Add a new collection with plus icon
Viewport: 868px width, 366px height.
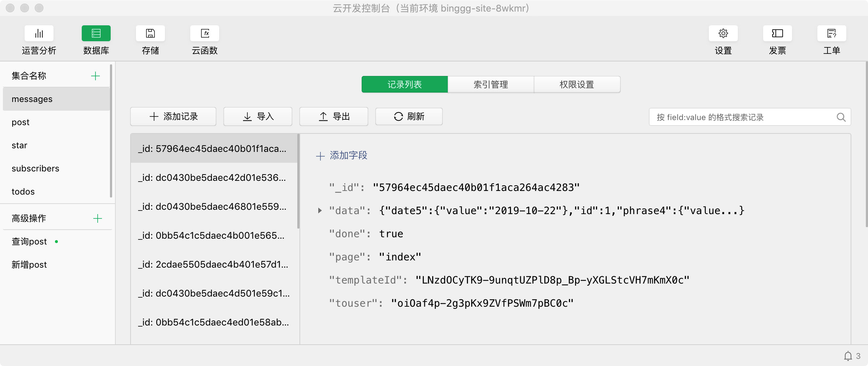click(95, 76)
